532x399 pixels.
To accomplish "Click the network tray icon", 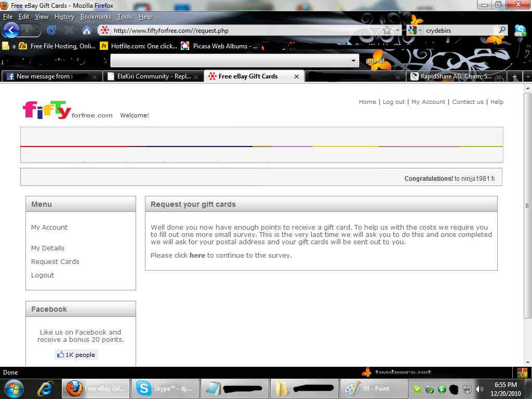I will point(467,389).
